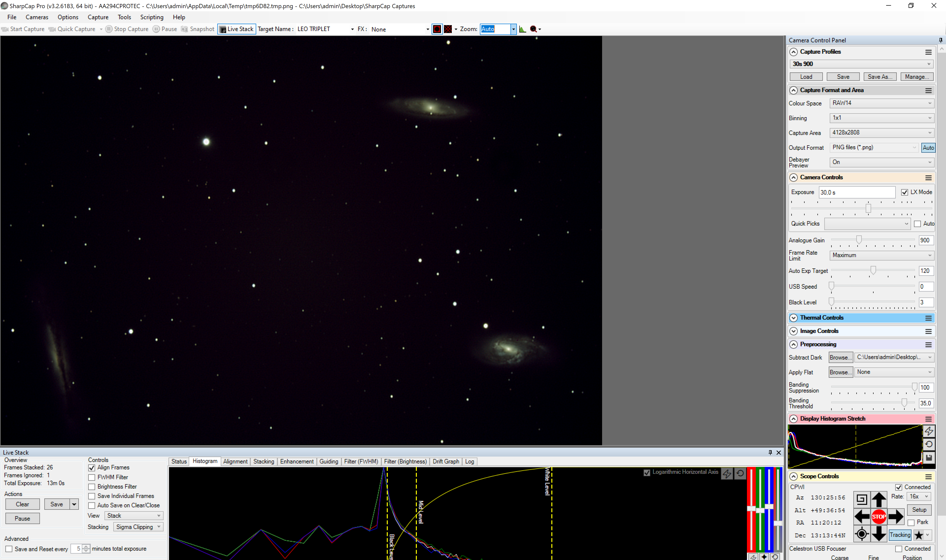Enable Save Individual Frames
The height and width of the screenshot is (560, 946).
point(92,496)
